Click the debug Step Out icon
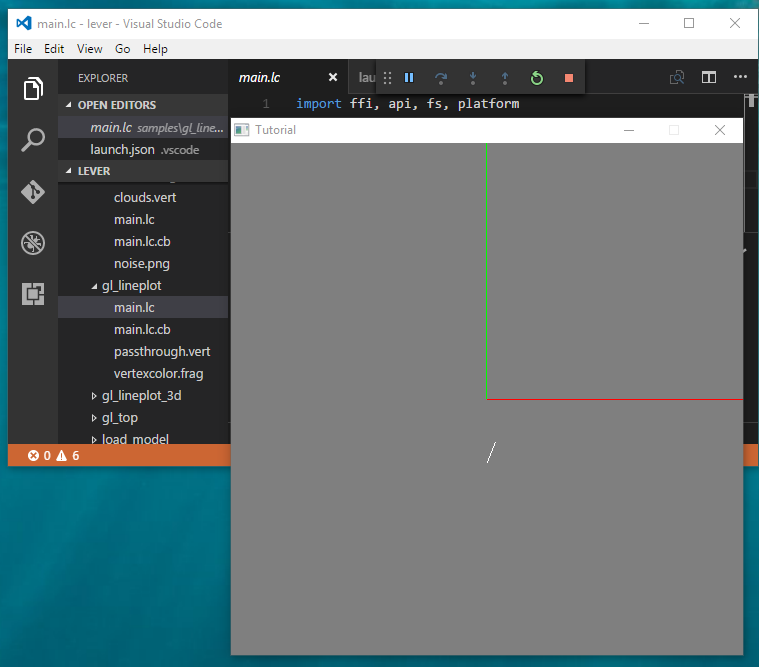This screenshot has width=759, height=667. tap(505, 78)
